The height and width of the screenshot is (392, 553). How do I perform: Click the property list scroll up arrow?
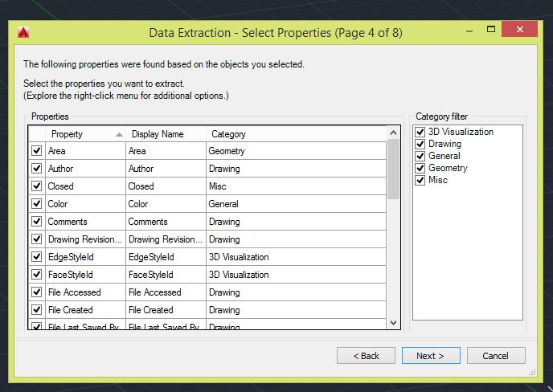[394, 133]
